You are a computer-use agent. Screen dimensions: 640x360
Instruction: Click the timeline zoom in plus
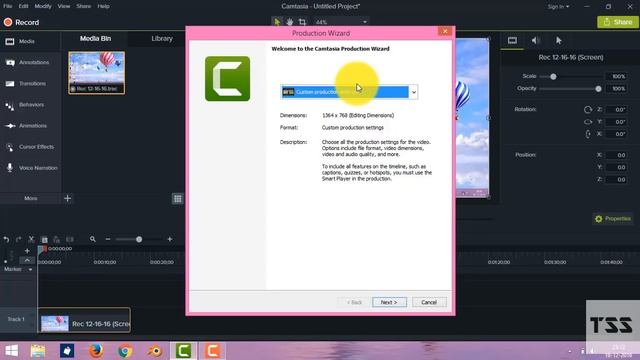(170, 240)
